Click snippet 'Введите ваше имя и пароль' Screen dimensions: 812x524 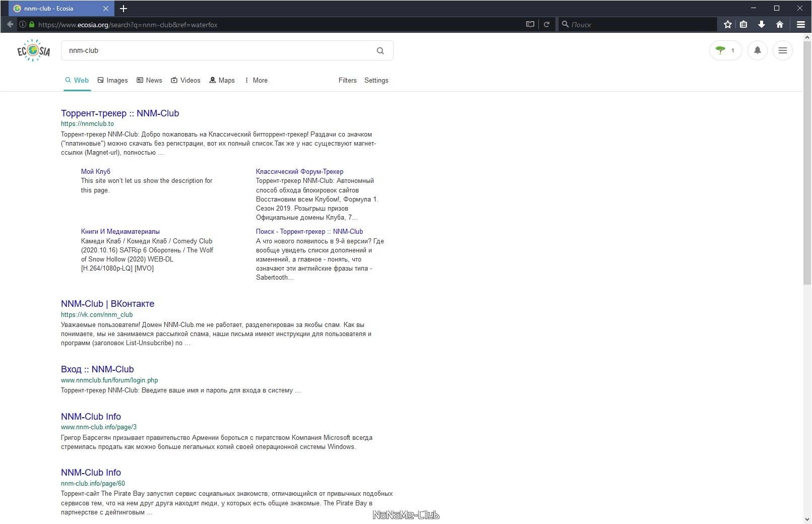click(181, 390)
